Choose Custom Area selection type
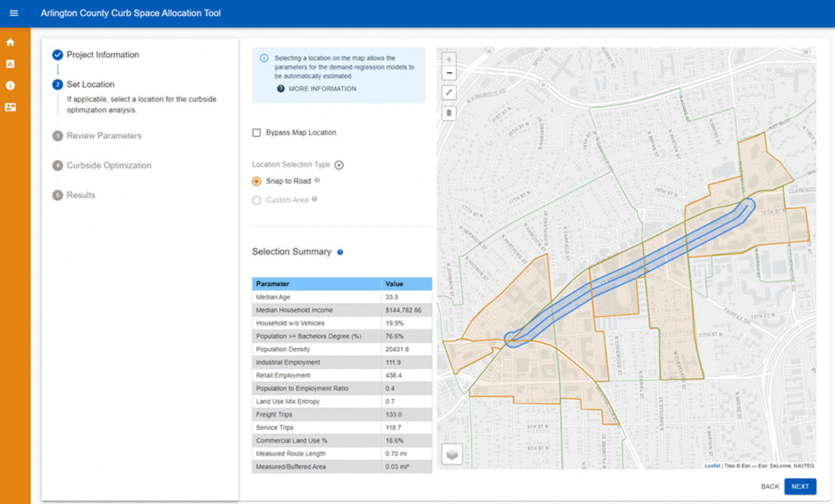 [x=256, y=200]
